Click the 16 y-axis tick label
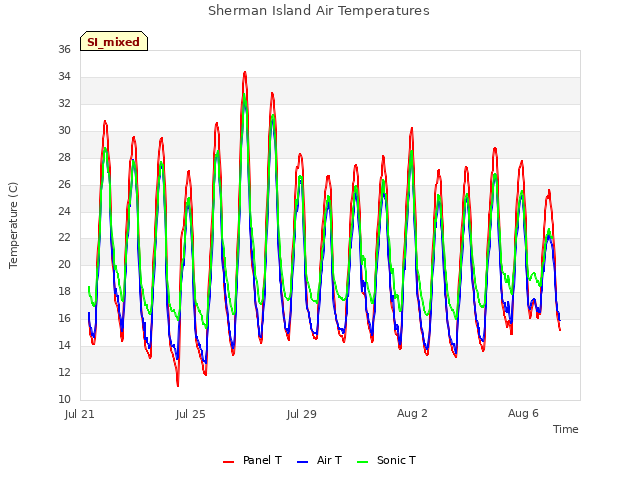 (64, 318)
